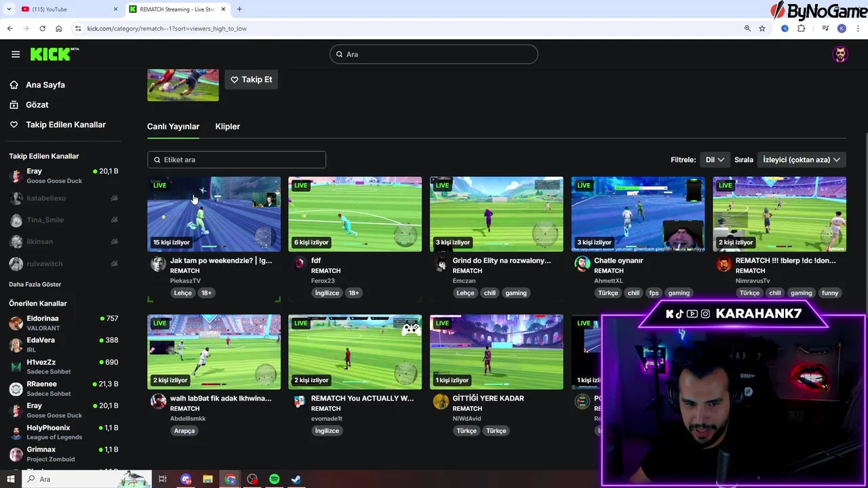Image resolution: width=868 pixels, height=488 pixels.
Task: Open the fdf stream thumbnail by Ferox23
Action: 355,214
